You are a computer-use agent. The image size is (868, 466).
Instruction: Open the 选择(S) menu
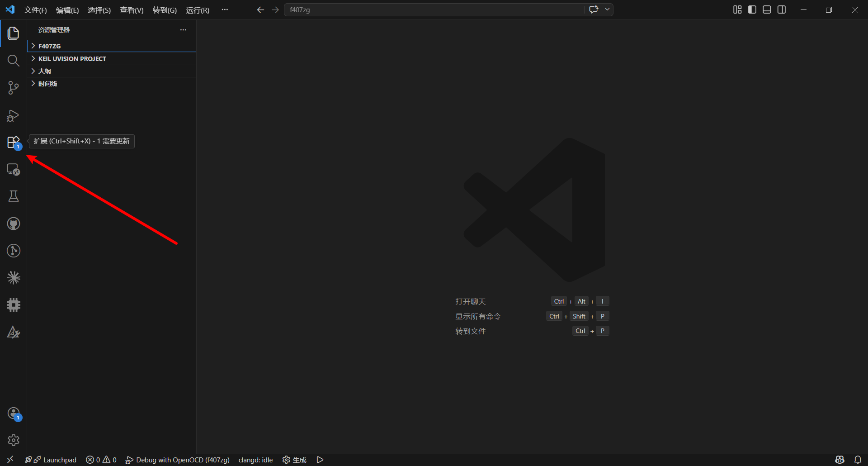click(x=99, y=10)
